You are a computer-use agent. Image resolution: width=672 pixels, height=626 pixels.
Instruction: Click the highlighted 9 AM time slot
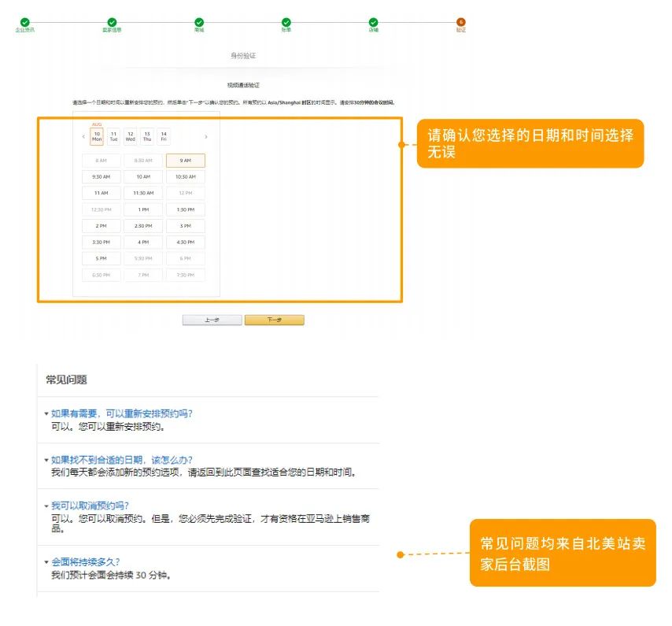[x=186, y=160]
